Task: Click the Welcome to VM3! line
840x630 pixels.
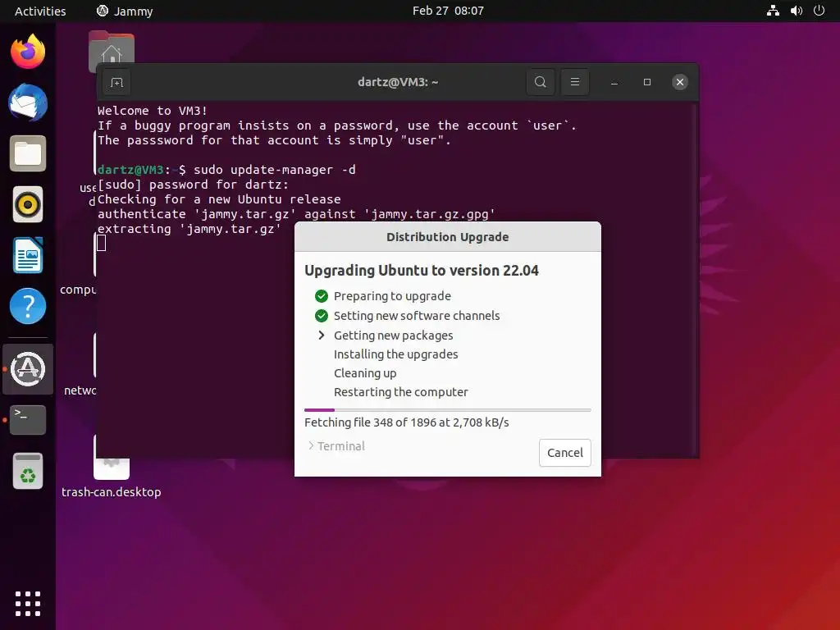Action: point(152,111)
